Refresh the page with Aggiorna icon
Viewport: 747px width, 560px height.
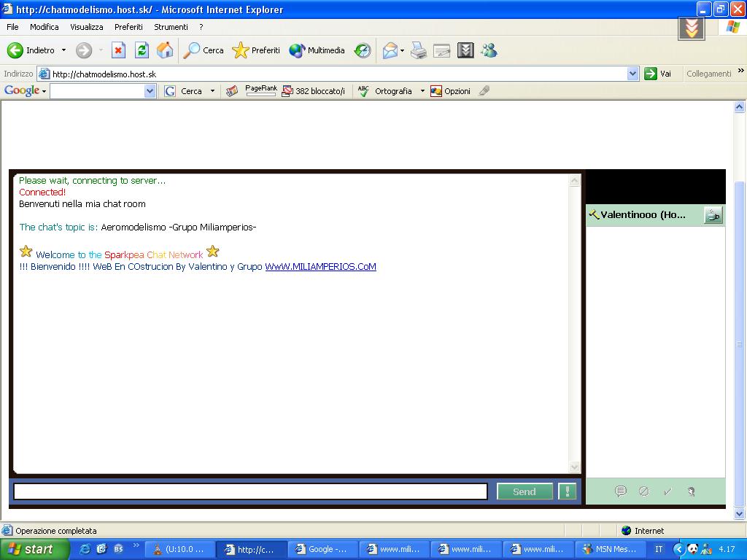(x=142, y=50)
